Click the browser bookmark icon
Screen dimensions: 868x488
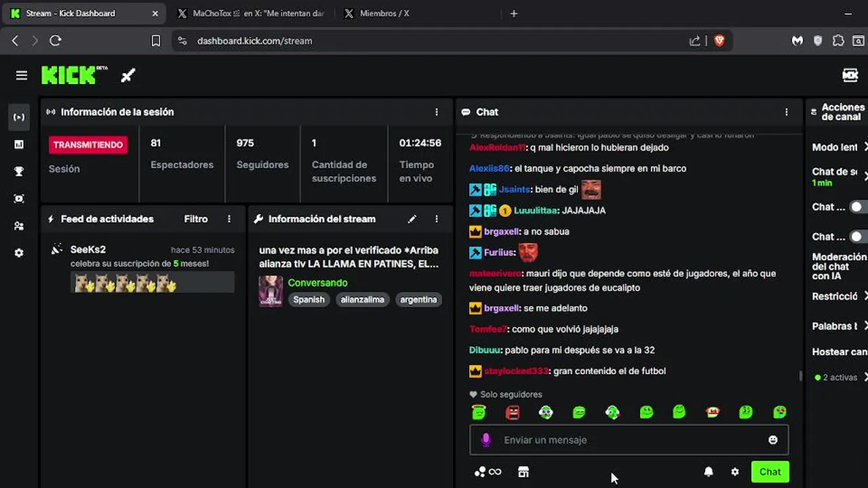pos(155,41)
